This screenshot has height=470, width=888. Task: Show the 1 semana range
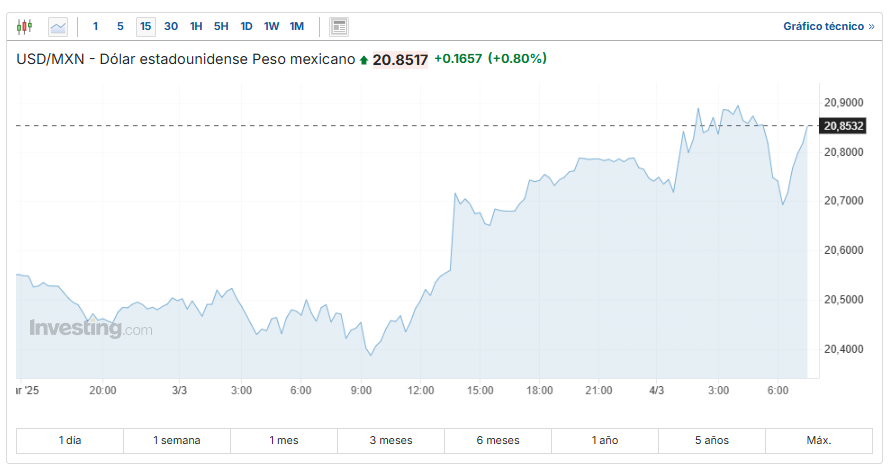coord(177,441)
